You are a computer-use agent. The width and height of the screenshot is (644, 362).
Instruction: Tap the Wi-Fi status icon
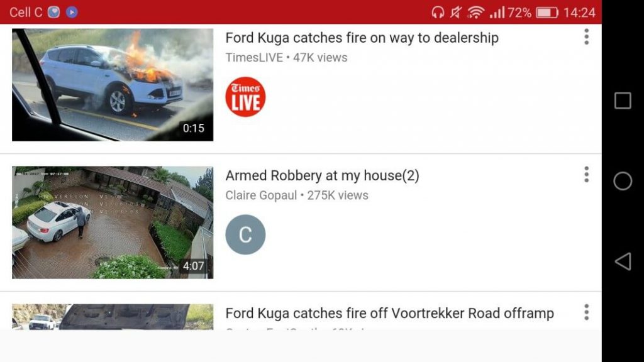475,13
